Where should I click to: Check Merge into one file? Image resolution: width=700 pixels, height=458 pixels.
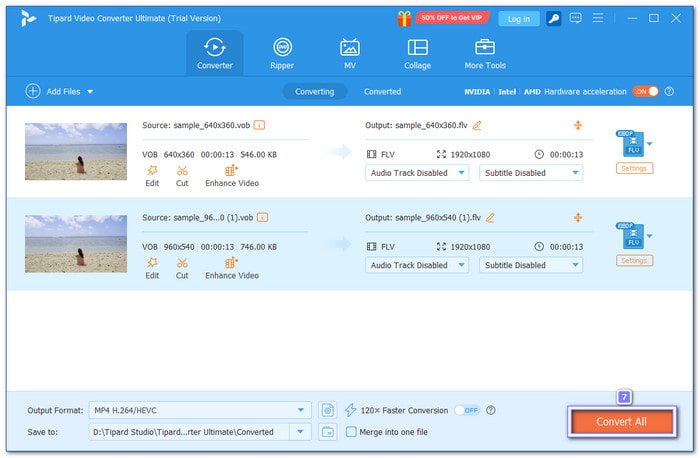click(351, 432)
